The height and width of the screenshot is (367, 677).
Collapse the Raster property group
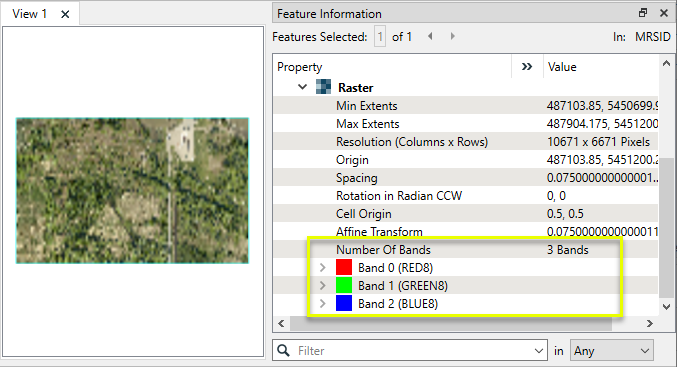(302, 87)
